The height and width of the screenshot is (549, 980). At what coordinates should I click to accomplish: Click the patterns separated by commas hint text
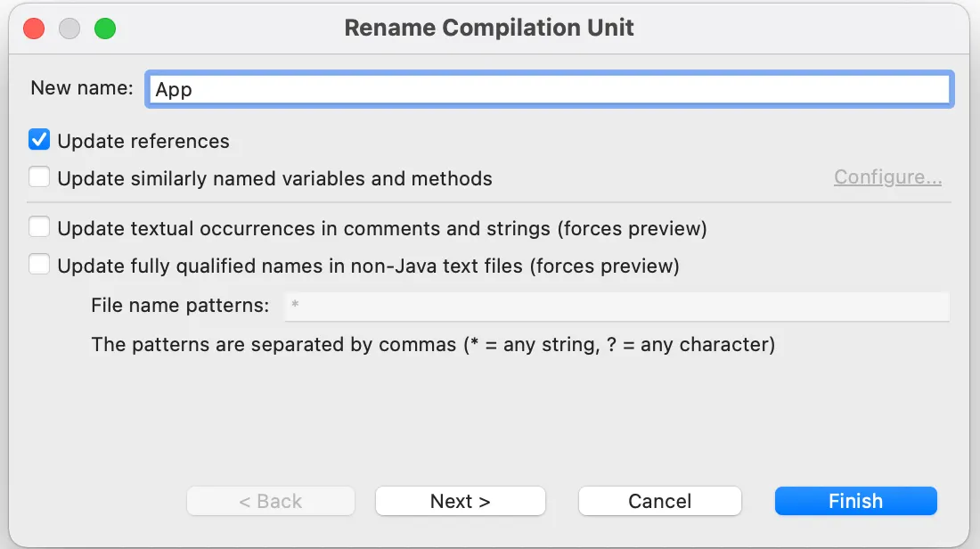[433, 344]
